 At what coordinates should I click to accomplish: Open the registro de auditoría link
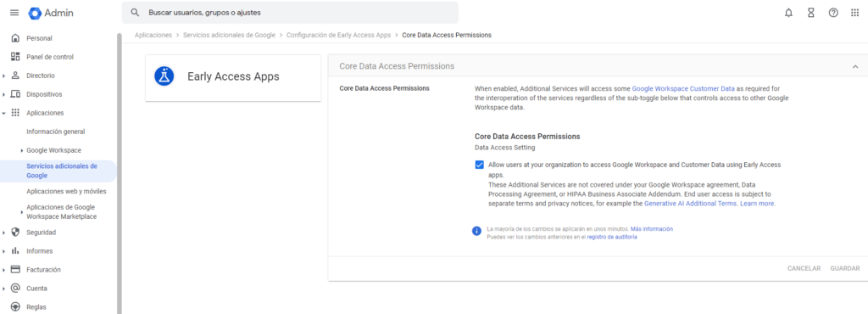pos(612,237)
